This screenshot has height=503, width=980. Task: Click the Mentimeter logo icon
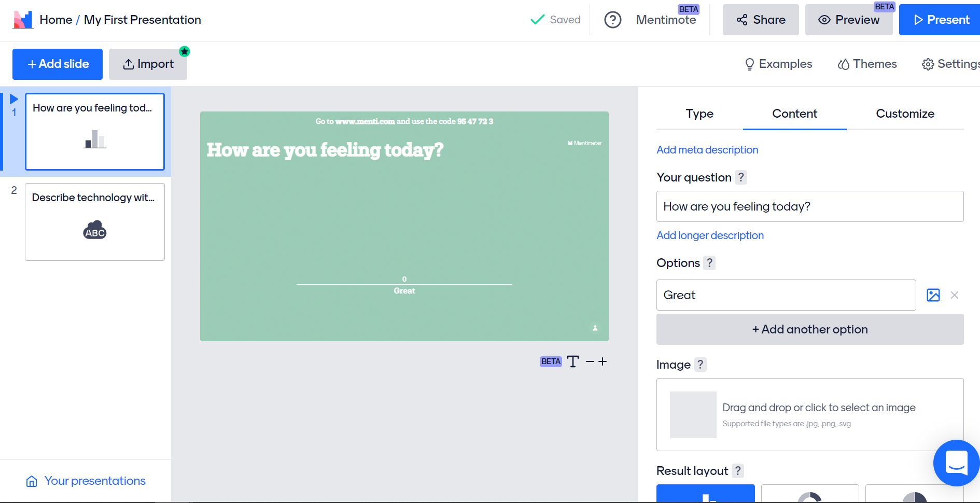(23, 20)
